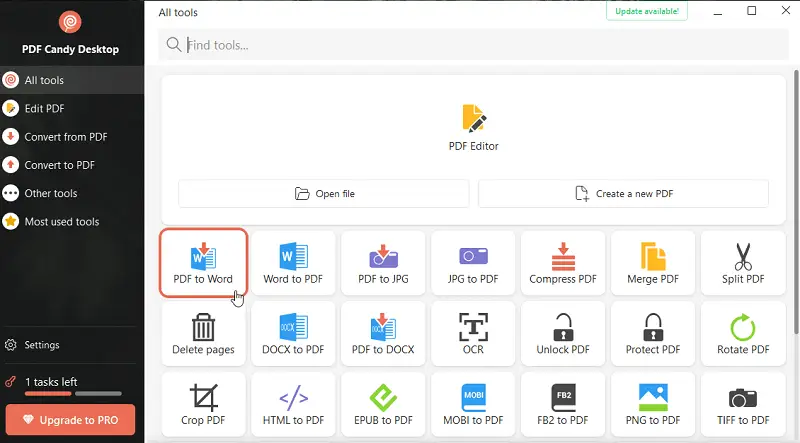
Task: Open the Word to PDF tool
Action: pos(293,263)
